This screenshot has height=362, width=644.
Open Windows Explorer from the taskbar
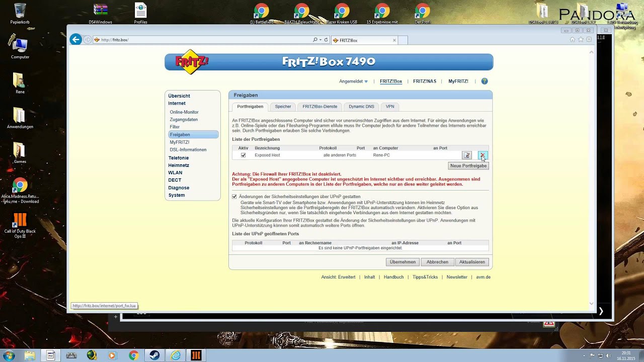(x=30, y=355)
